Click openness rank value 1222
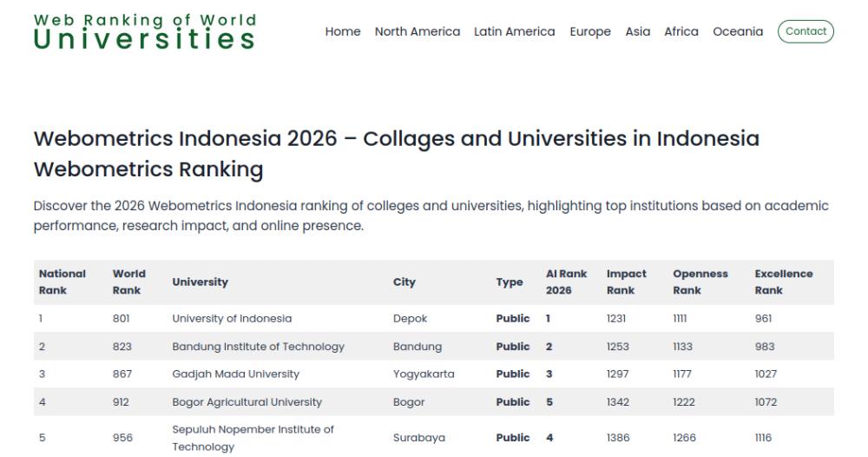Image resolution: width=868 pixels, height=457 pixels. coord(684,402)
